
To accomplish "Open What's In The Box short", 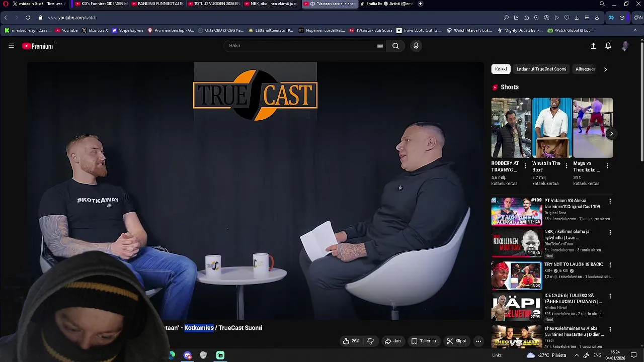I will coord(552,128).
